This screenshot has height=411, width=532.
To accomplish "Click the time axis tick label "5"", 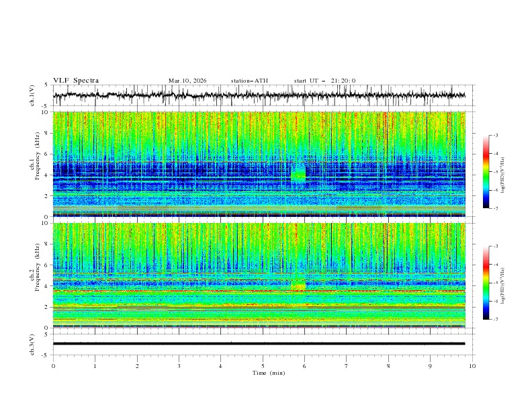I will [x=263, y=366].
